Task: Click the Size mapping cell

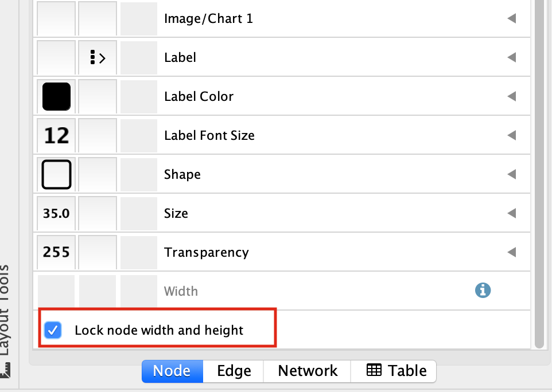Action: (x=98, y=213)
